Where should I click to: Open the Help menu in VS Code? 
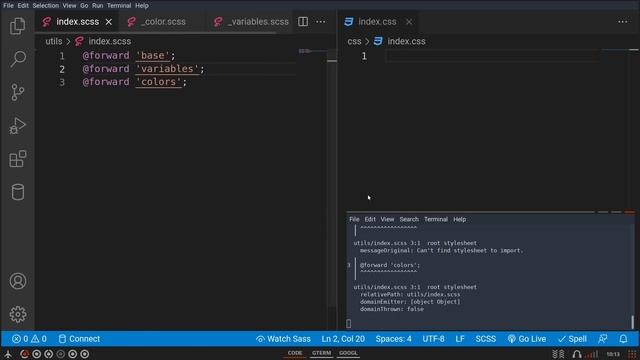coord(142,5)
